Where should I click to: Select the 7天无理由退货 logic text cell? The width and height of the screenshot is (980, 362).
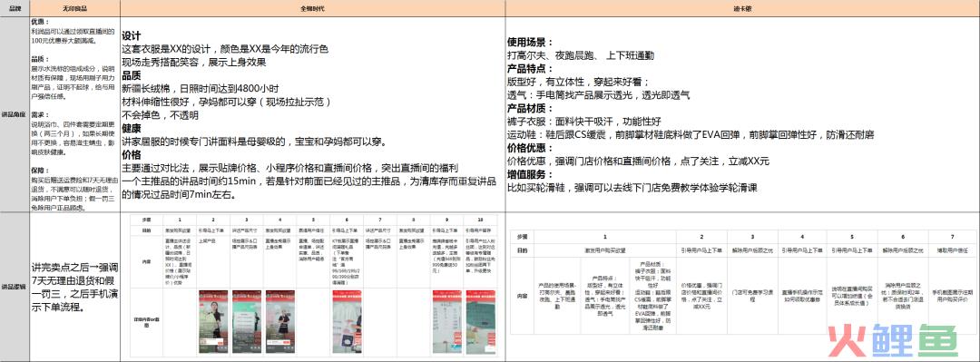pyautogui.click(x=75, y=287)
